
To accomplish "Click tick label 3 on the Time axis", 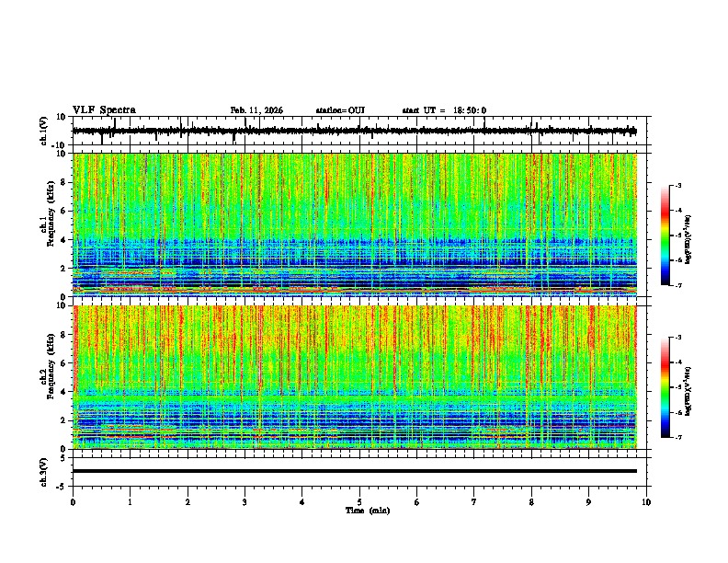I will coord(245,502).
